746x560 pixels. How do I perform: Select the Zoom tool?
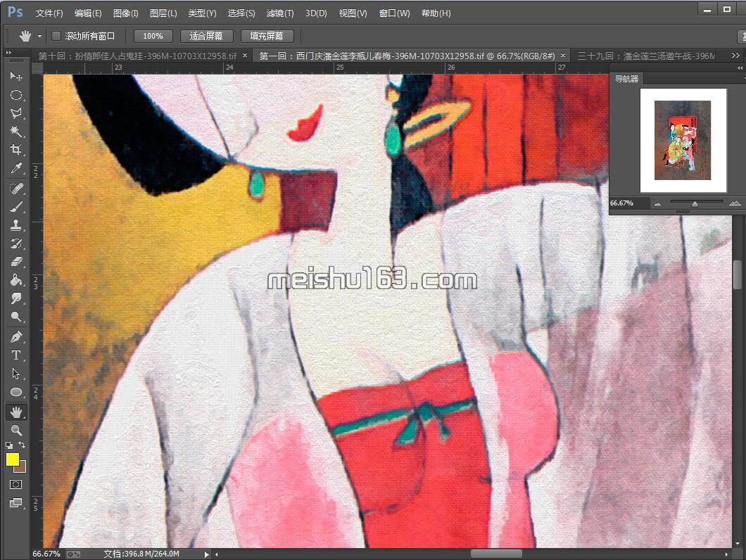15,430
